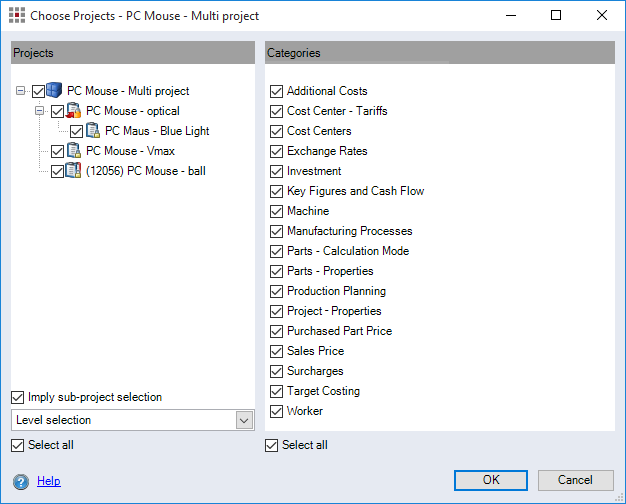
Task: Click the (12056) PC Mouse - ball icon
Action: click(75, 171)
